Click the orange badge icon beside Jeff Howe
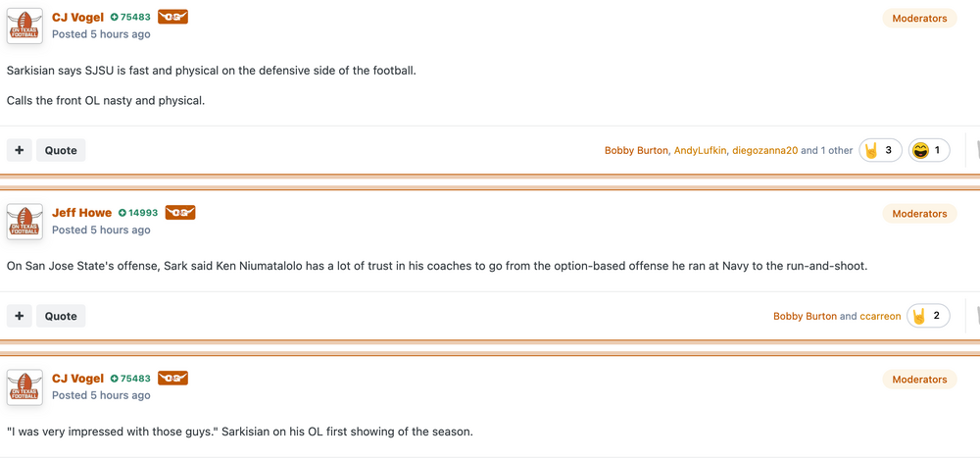 coord(180,213)
